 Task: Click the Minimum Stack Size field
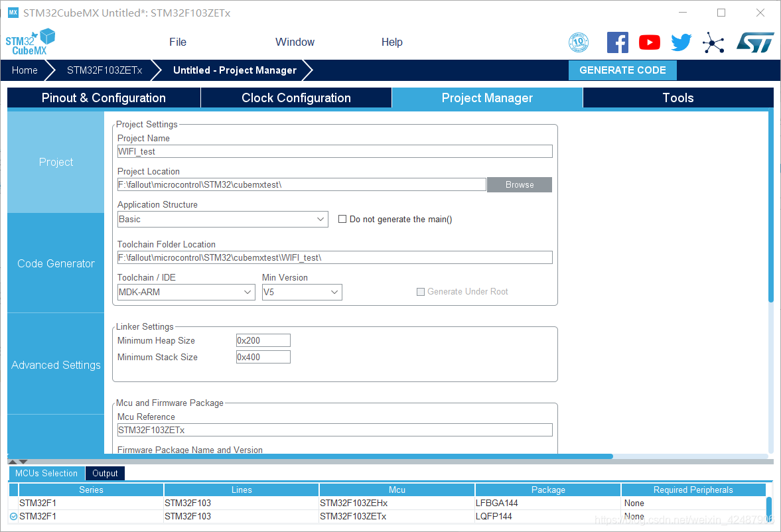tap(263, 357)
